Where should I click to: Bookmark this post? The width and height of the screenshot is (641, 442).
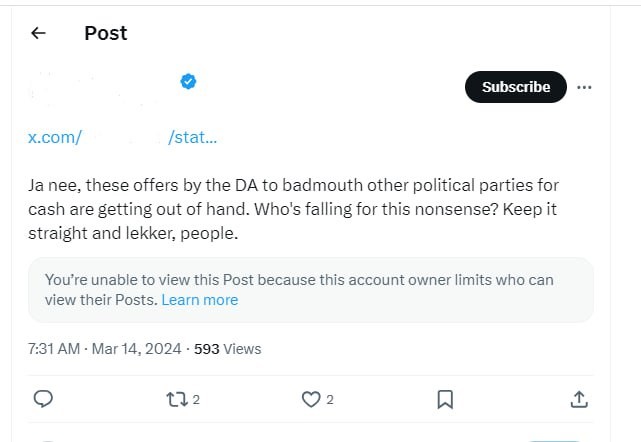coord(445,399)
